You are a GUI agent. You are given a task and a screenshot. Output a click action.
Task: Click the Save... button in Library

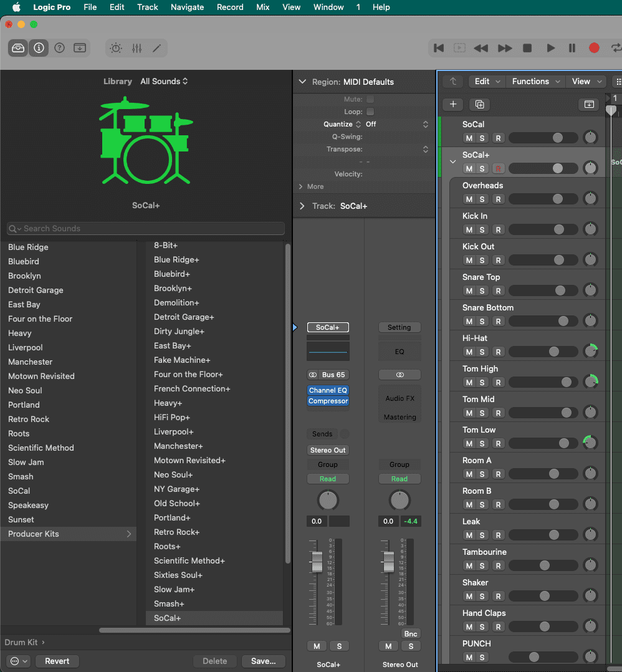pos(263,661)
